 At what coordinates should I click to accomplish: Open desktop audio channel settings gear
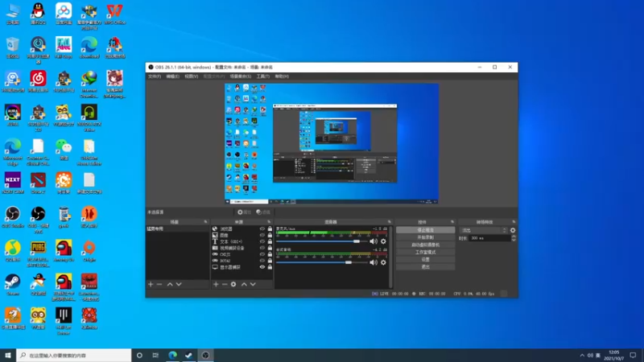pos(383,262)
